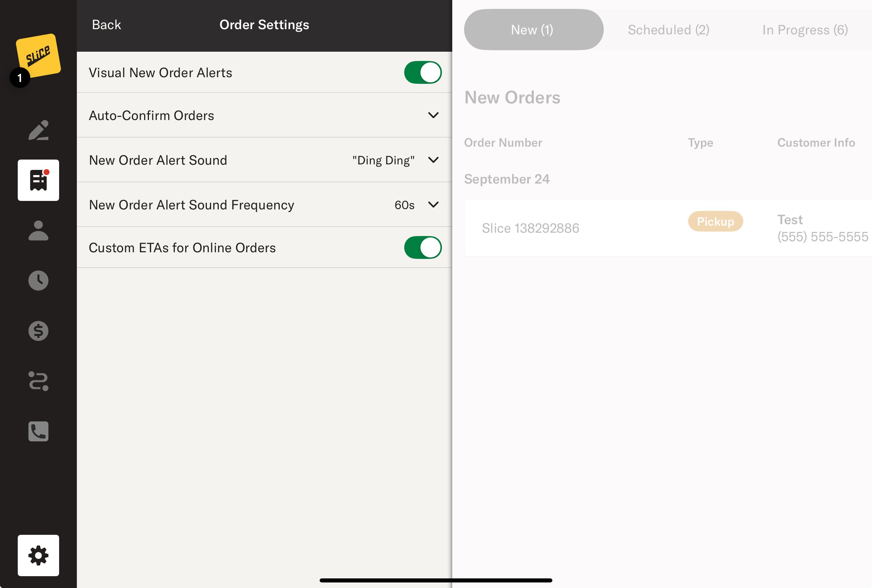Image resolution: width=872 pixels, height=588 pixels.
Task: Turn off Custom ETAs for Online Orders
Action: 422,247
